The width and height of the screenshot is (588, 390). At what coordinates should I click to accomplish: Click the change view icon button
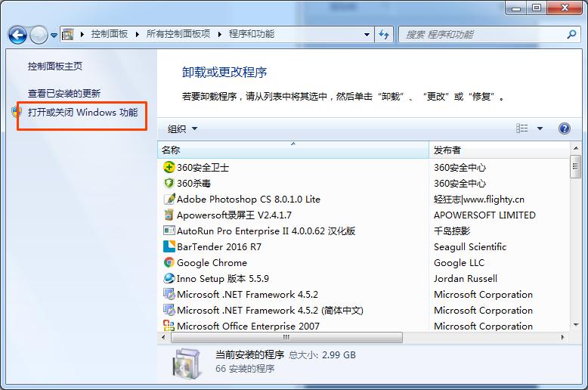tap(522, 128)
